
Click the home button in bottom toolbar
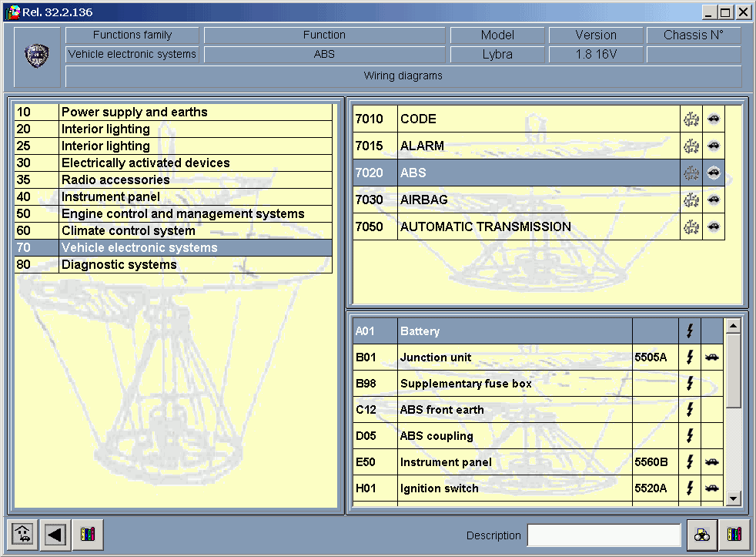click(22, 535)
